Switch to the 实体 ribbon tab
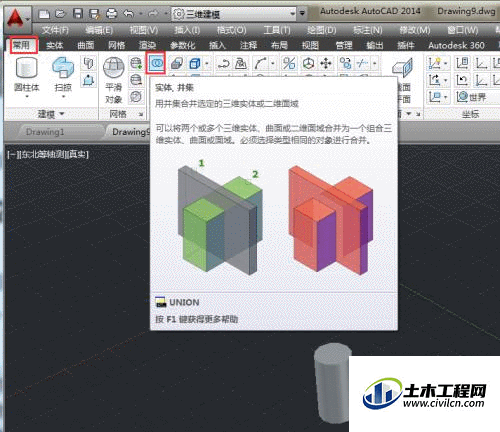This screenshot has width=500, height=432. pos(55,45)
